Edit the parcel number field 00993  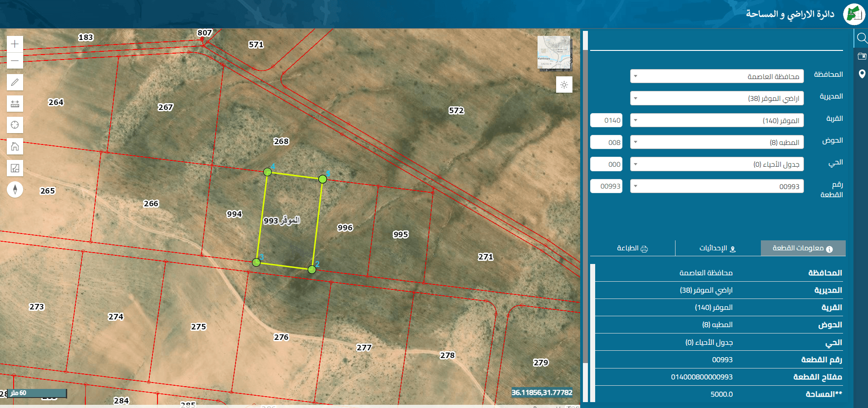606,186
